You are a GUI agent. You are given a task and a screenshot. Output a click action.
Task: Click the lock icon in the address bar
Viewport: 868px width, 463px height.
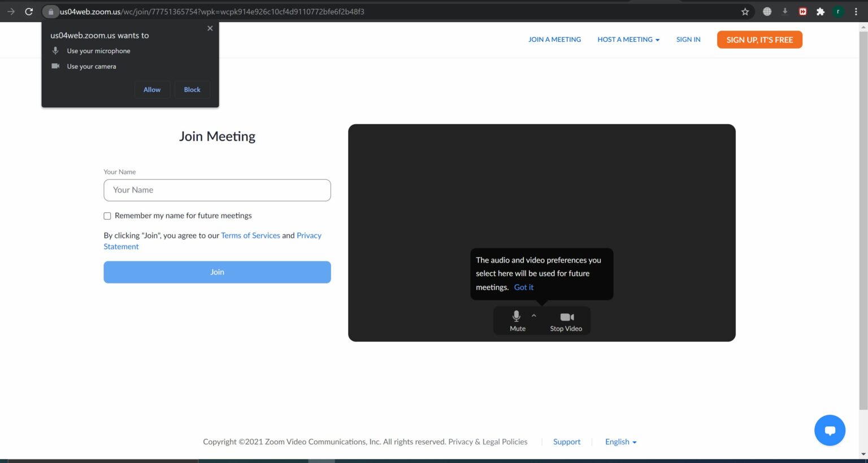[51, 11]
